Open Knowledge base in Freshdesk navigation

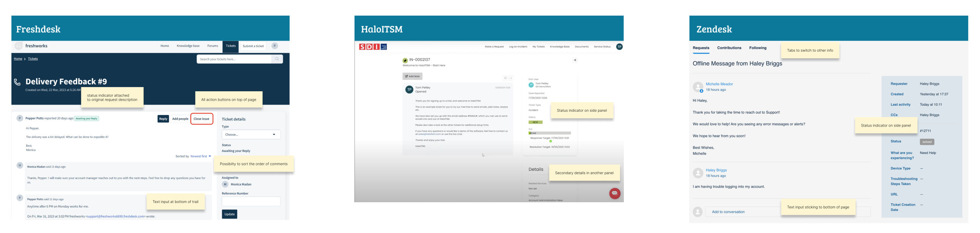click(x=188, y=46)
